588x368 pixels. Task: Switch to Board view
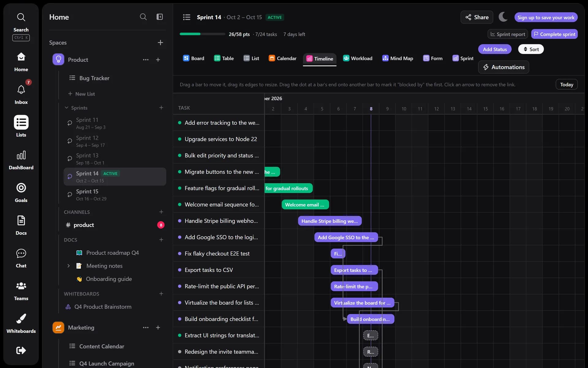tap(194, 58)
